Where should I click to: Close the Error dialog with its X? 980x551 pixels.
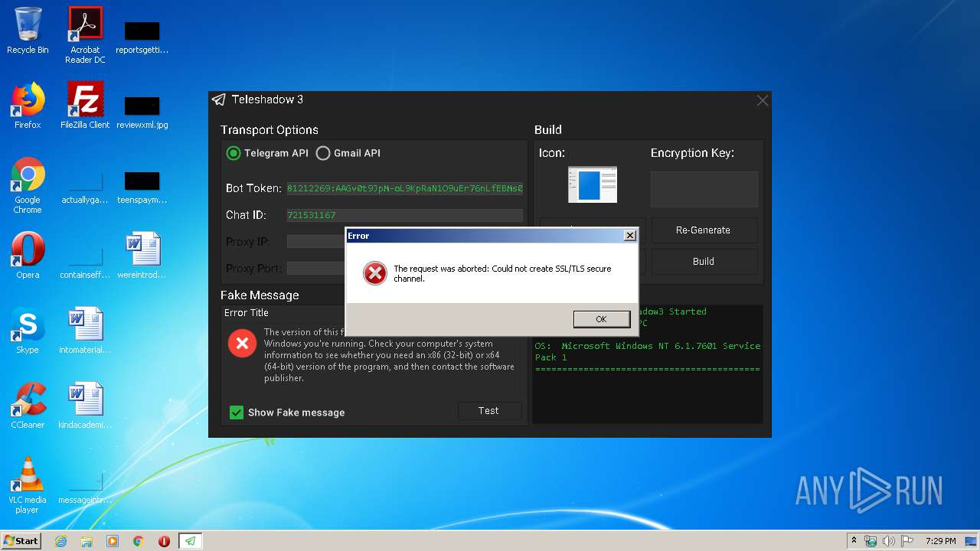[629, 236]
